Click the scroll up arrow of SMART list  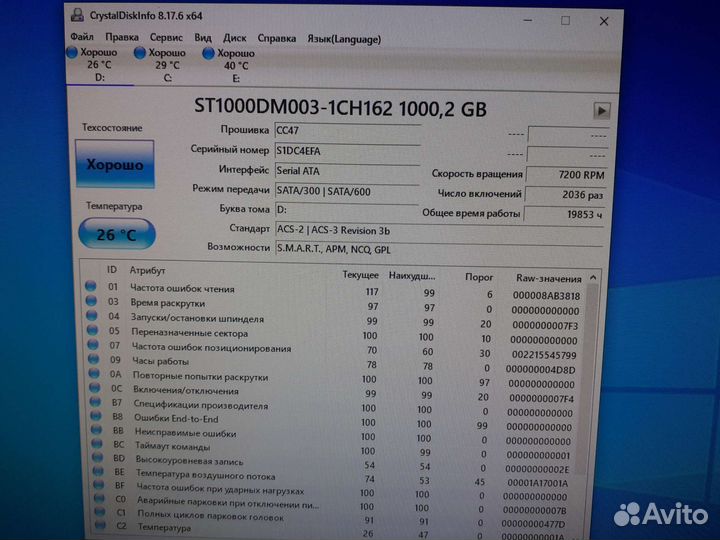pos(593,277)
